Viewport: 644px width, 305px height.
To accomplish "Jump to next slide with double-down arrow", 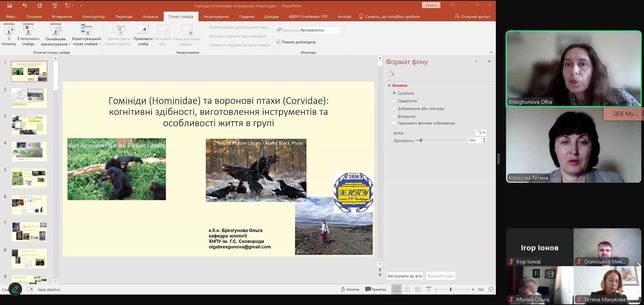I will tap(380, 275).
